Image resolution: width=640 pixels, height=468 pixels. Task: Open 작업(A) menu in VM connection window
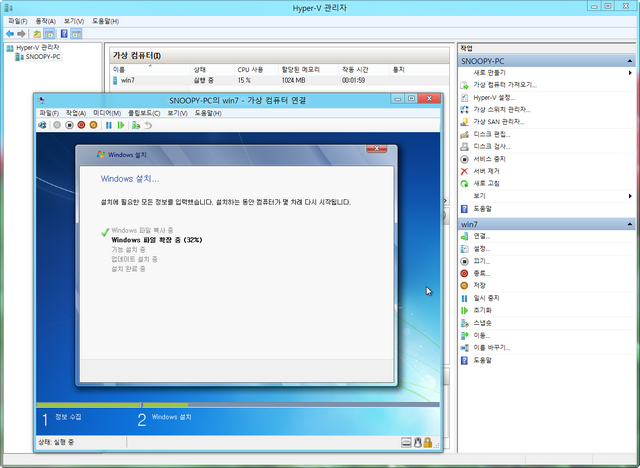76,113
